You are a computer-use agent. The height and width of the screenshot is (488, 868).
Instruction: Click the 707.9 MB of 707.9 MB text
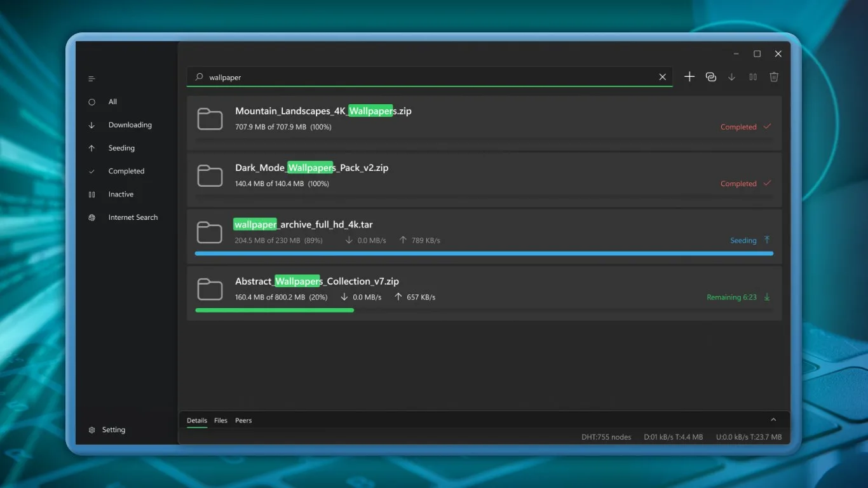coord(271,127)
